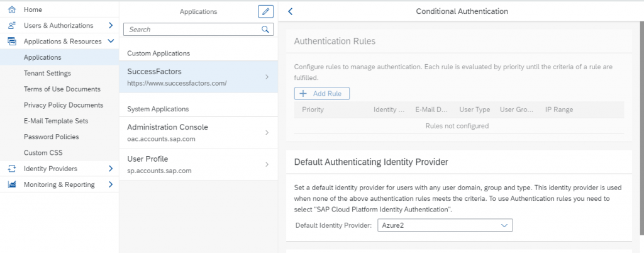Click the E-Mail D... column header
This screenshot has width=644, height=253.
click(x=431, y=110)
